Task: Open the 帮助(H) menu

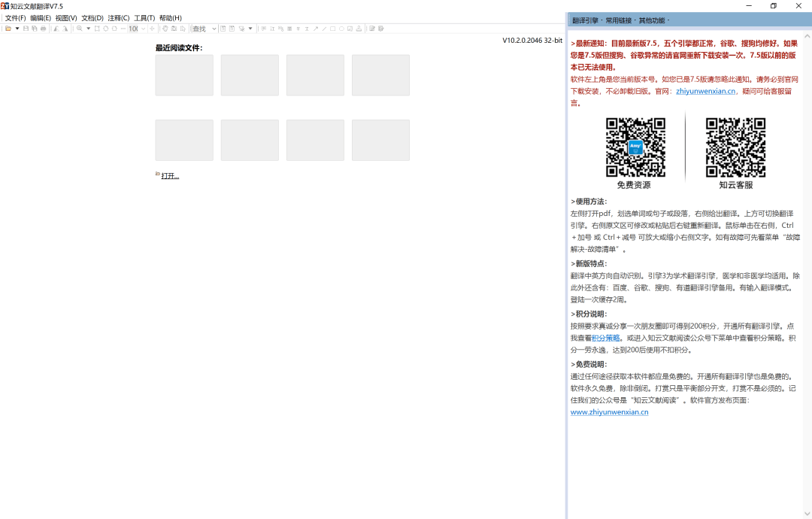Action: [x=171, y=18]
